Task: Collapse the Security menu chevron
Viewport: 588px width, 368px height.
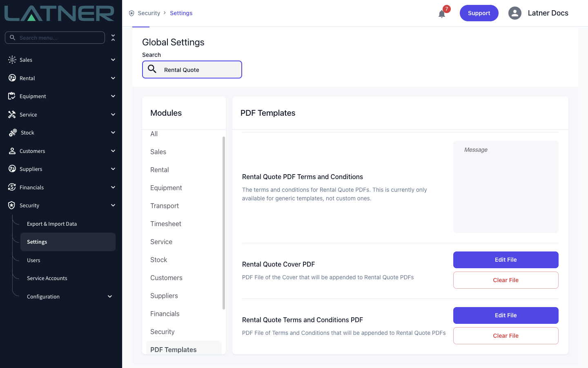Action: [x=113, y=205]
